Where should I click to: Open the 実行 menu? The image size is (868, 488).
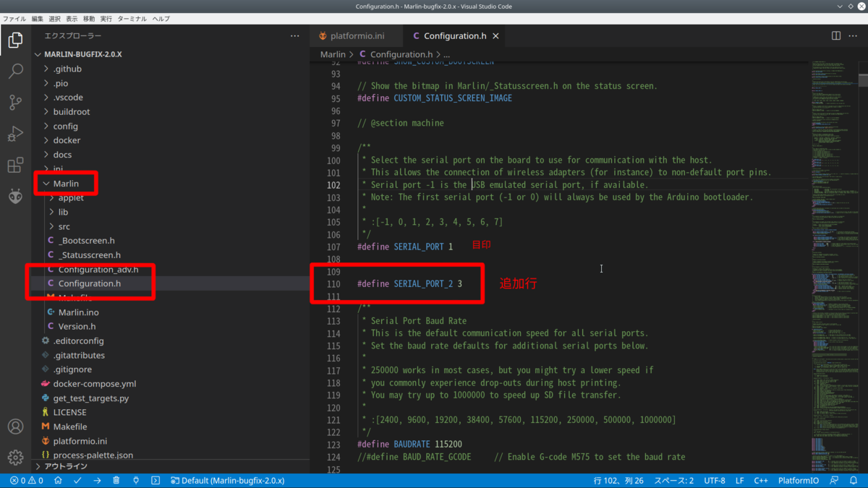pyautogui.click(x=106, y=18)
